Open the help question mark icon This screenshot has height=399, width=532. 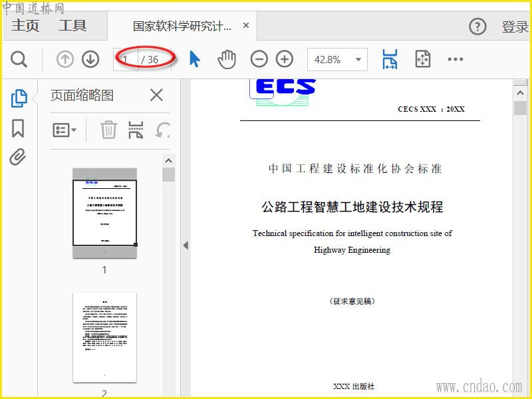click(477, 26)
